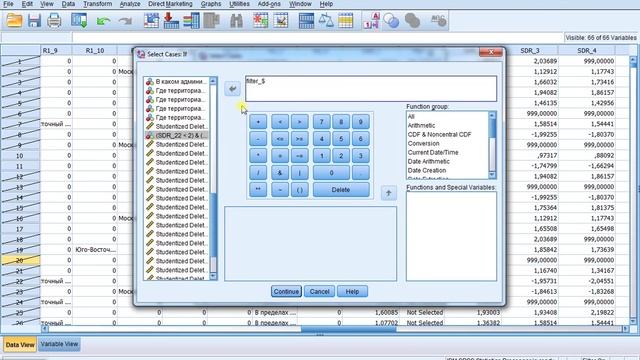Click the Redo arrow icon
Viewport: 640px width, 360px height.
coord(125,20)
